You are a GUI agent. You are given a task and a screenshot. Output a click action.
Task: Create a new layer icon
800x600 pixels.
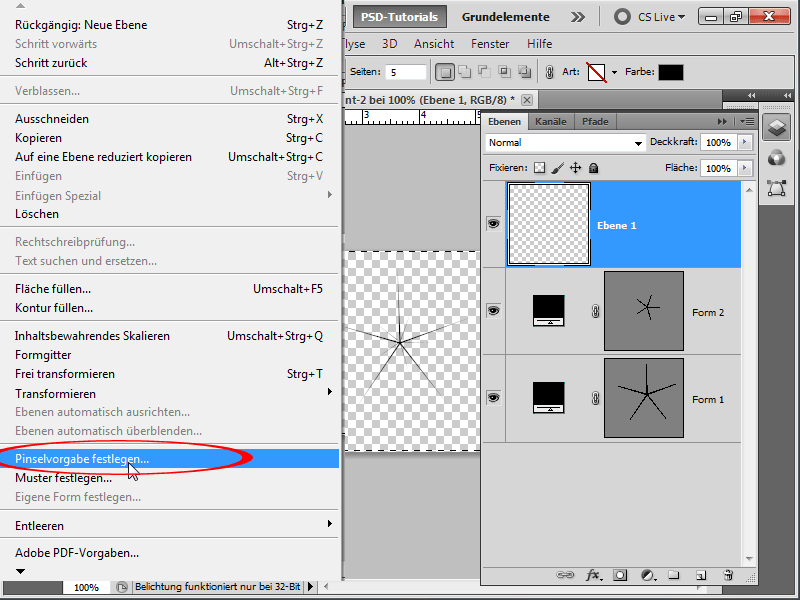(x=701, y=575)
